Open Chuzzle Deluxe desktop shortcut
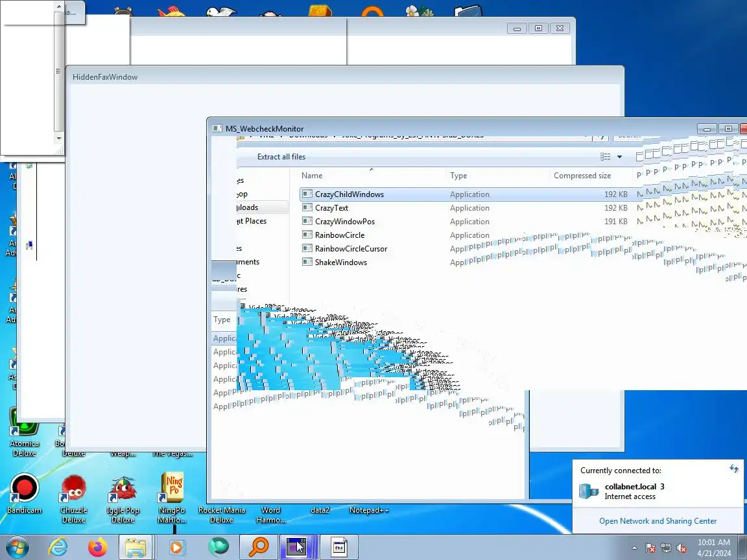747x560 pixels. (x=73, y=498)
